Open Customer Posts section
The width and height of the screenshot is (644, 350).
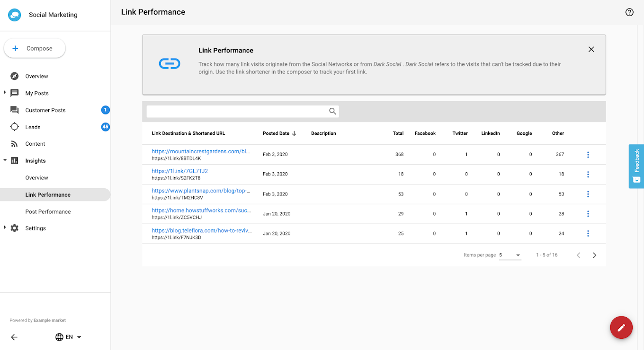(x=45, y=110)
